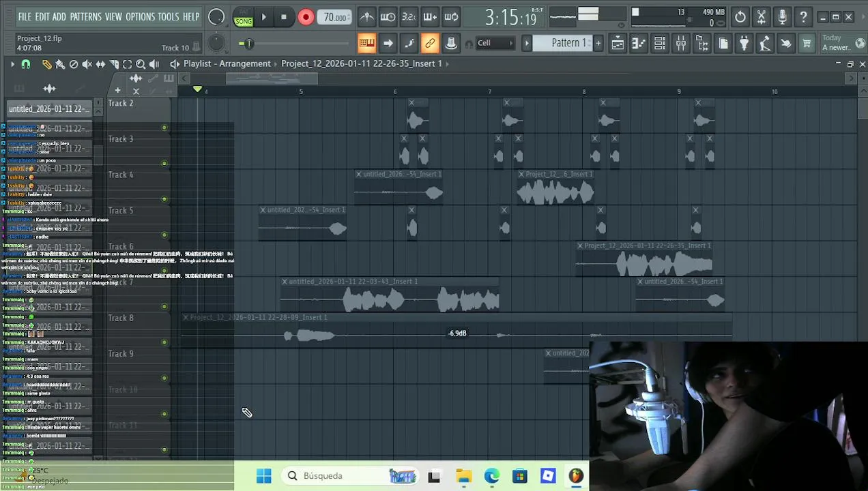Select the Paint brush tool in playlist
Viewport: 868px width, 491px height.
(x=60, y=64)
